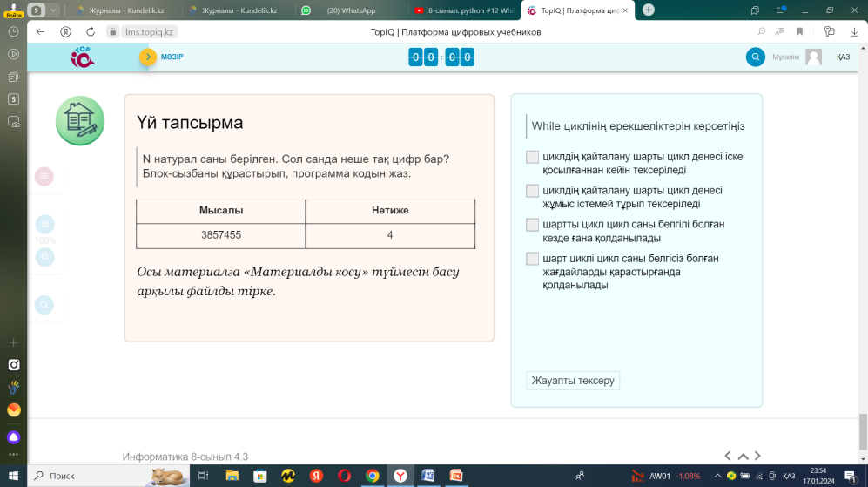Open Word from taskbar
This screenshot has width=868, height=487.
click(x=428, y=476)
